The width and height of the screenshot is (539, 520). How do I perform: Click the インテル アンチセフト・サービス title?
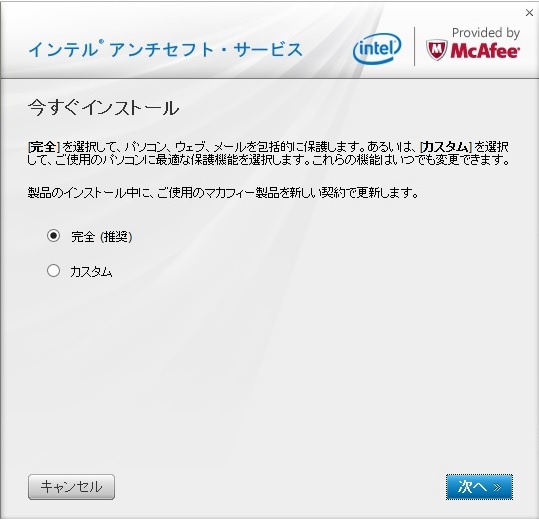point(165,49)
